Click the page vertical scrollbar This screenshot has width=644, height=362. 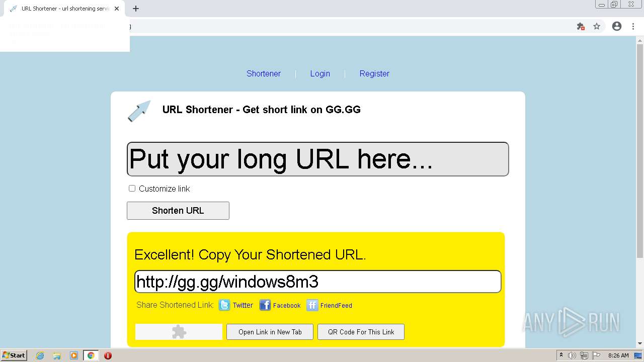click(640, 151)
